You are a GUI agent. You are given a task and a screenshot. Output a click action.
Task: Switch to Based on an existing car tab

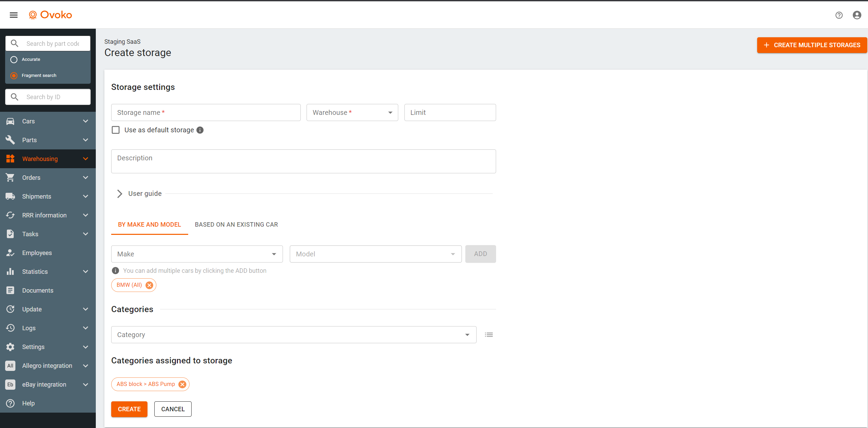[236, 225]
